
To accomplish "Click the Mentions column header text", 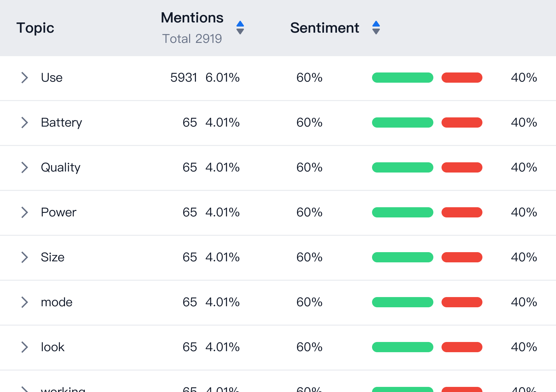I will [x=192, y=18].
